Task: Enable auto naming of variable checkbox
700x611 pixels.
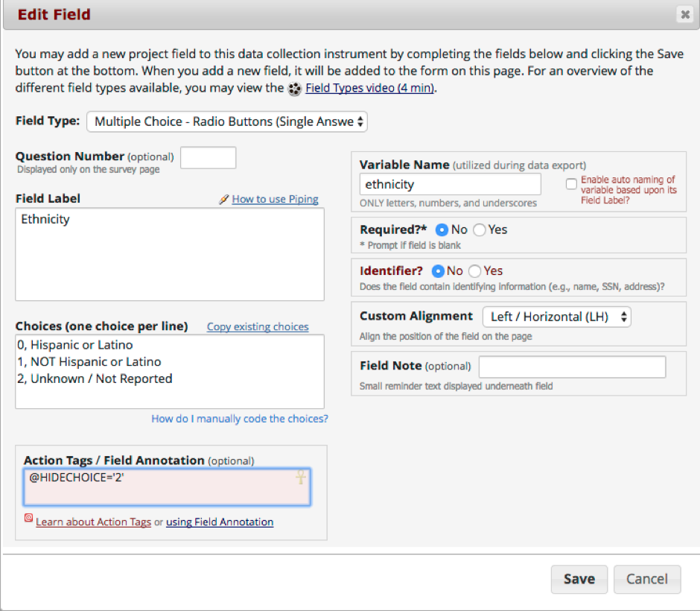Action: [571, 184]
